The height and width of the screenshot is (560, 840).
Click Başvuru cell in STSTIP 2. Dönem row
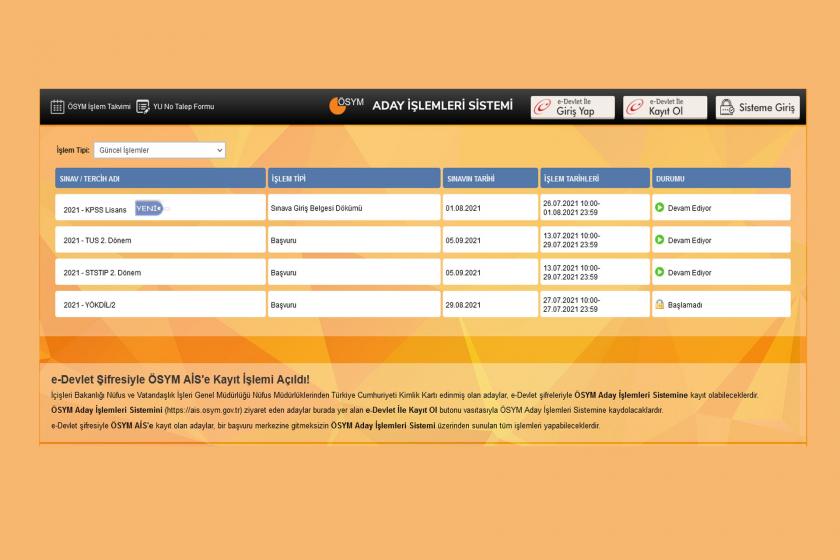354,272
